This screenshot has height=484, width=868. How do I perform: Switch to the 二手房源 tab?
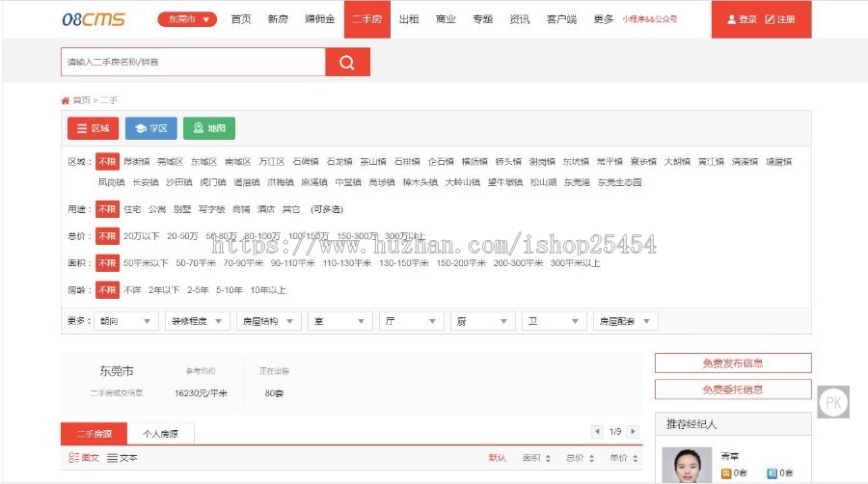click(x=95, y=434)
